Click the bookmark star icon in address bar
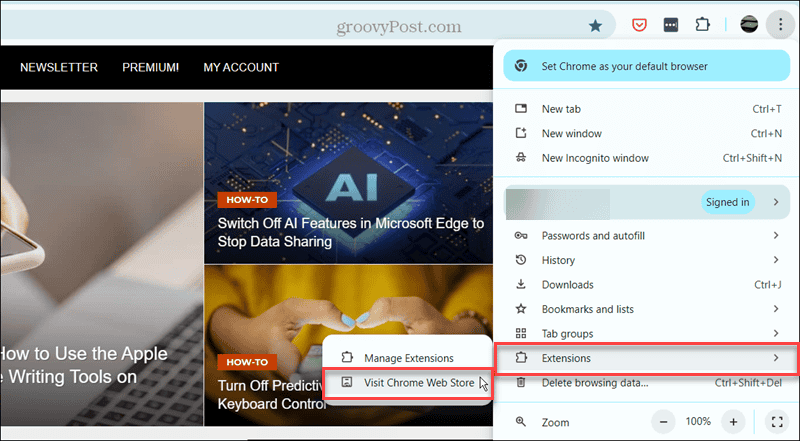The width and height of the screenshot is (800, 441). click(595, 26)
